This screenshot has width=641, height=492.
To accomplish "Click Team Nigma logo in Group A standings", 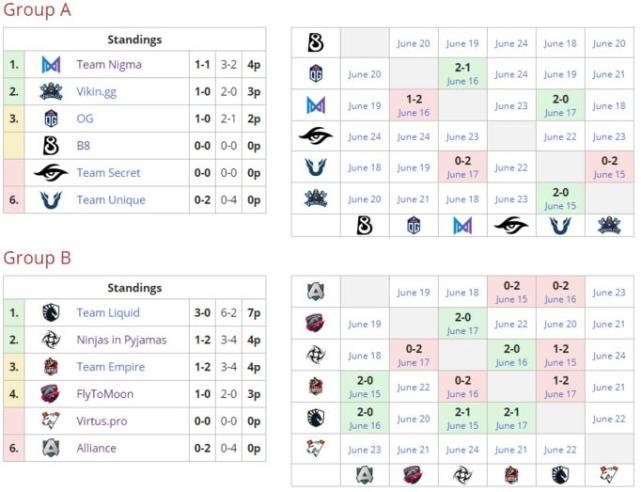I will [x=51, y=65].
